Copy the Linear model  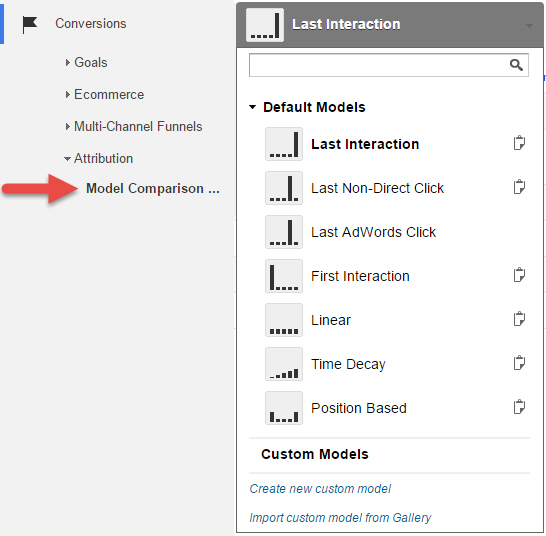[x=519, y=319]
